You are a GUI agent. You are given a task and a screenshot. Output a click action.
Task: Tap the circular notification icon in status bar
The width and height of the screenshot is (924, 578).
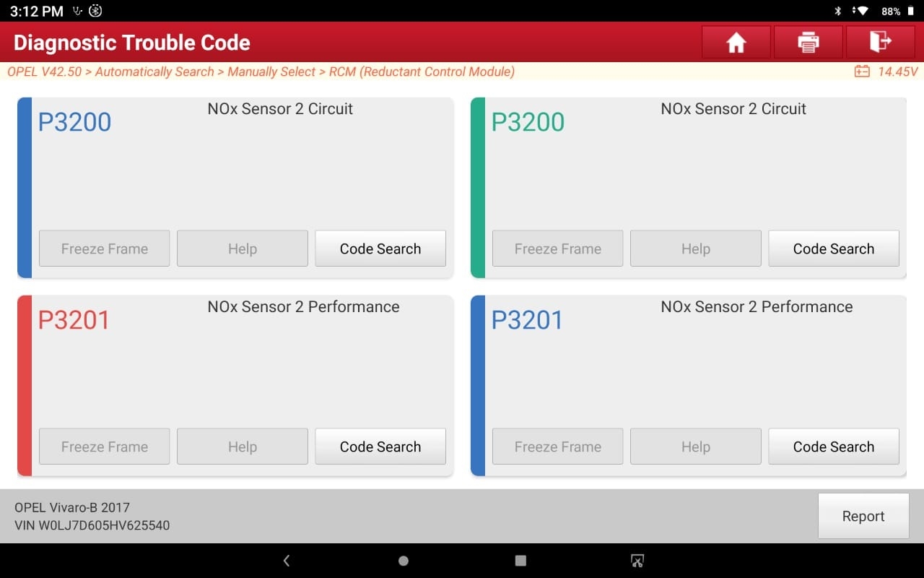point(95,11)
